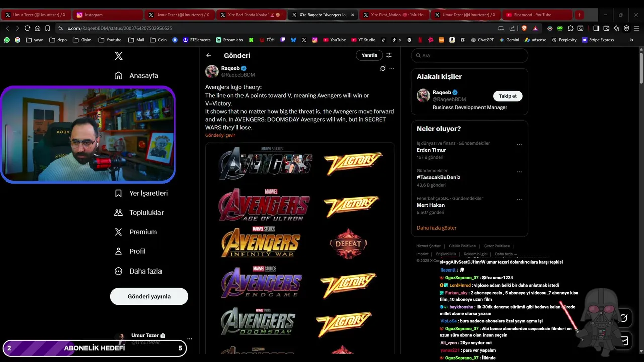Open the Streamlabs bookmark
Image resolution: width=644 pixels, height=362 pixels.
tap(229, 40)
